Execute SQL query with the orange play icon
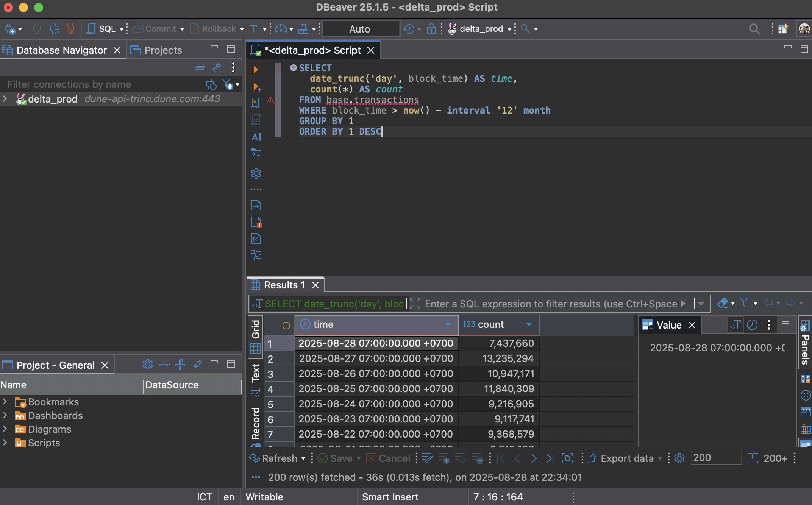 [256, 70]
